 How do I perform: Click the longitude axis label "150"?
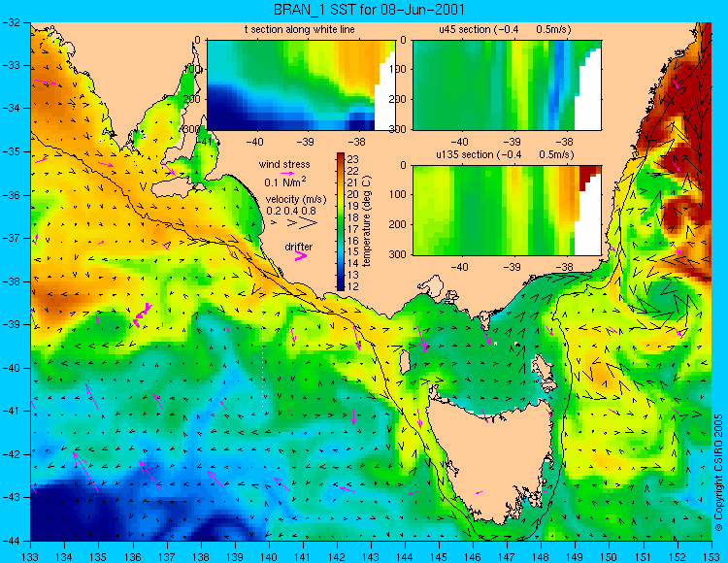pos(609,557)
